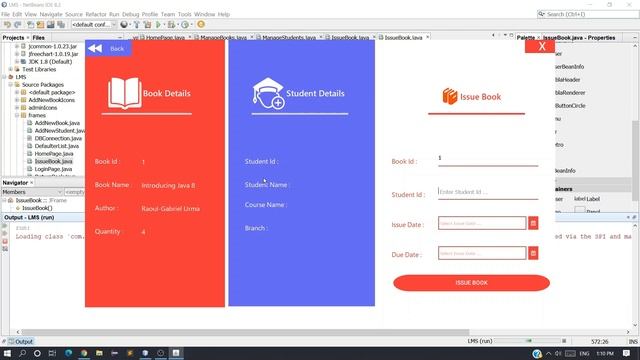The image size is (640, 360).
Task: Open Task View on the taskbar
Action: pos(52,353)
